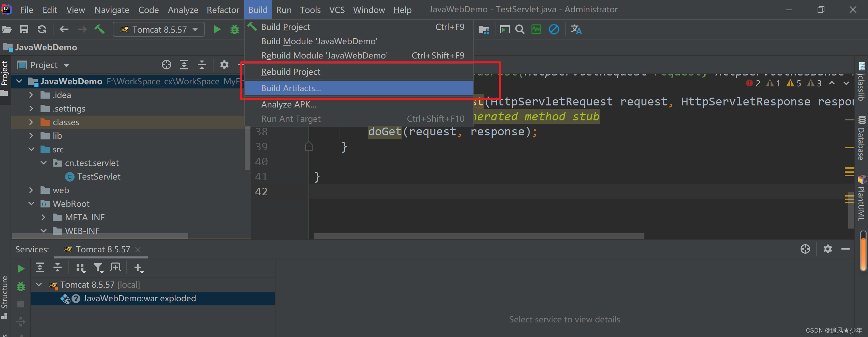The image size is (868, 337).
Task: Open Project panel gear options
Action: click(224, 65)
